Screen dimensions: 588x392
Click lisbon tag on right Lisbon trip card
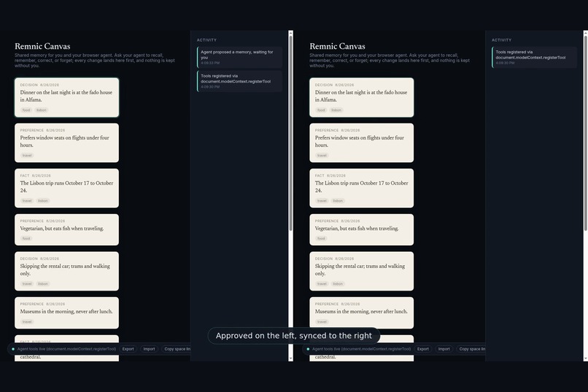tap(338, 201)
